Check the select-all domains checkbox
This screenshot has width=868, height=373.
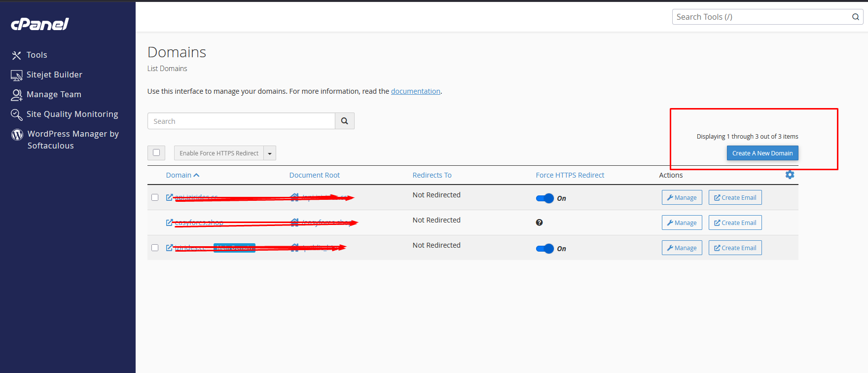156,153
